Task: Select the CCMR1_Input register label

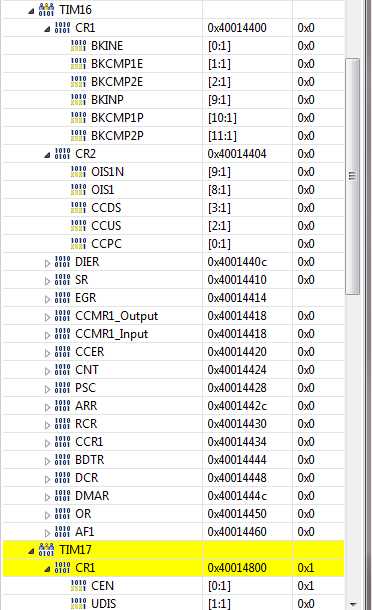Action: pos(112,334)
